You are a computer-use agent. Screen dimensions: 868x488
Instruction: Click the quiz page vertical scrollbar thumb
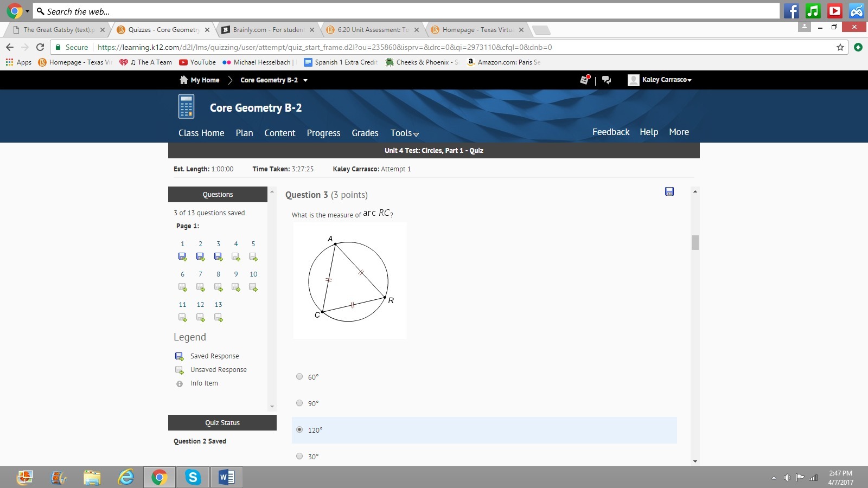[x=695, y=242]
